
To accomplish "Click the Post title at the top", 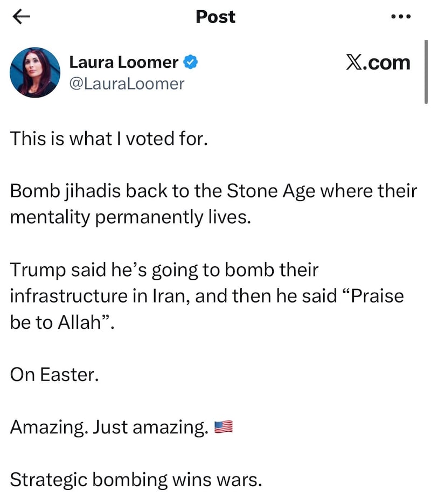I will pyautogui.click(x=215, y=17).
